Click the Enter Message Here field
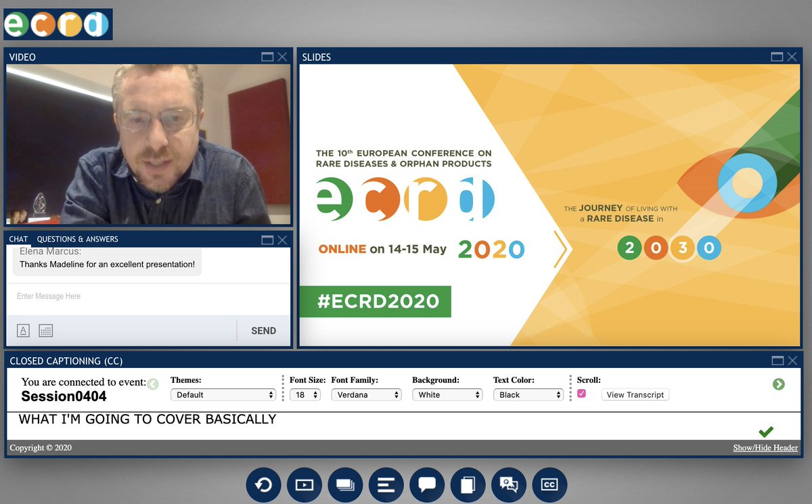This screenshot has width=812, height=504. click(x=149, y=296)
